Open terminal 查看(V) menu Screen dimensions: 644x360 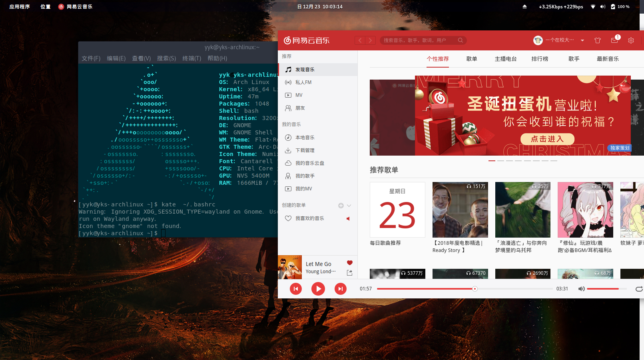(x=142, y=58)
